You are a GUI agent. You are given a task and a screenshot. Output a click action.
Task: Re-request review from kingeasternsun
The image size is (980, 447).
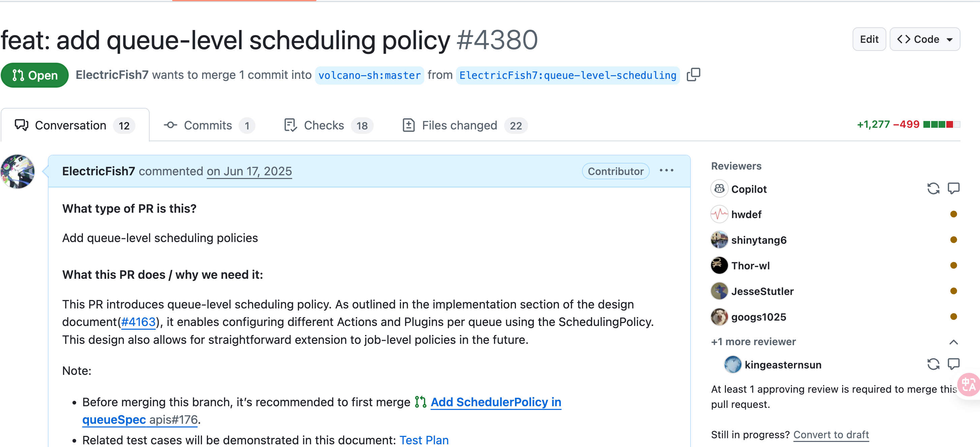tap(933, 364)
